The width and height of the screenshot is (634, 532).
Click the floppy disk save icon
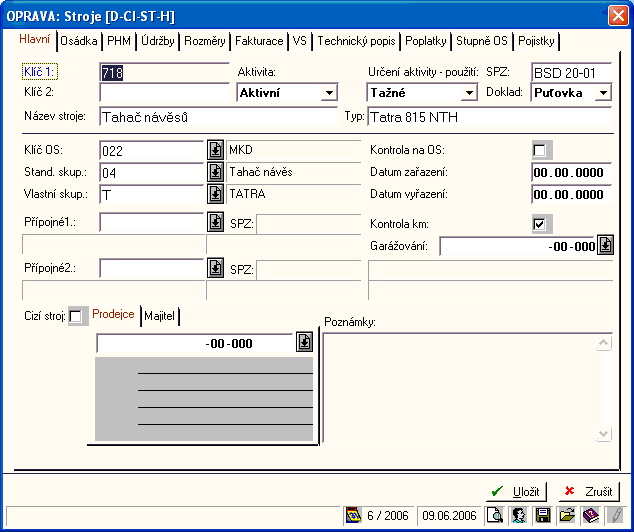pyautogui.click(x=543, y=515)
